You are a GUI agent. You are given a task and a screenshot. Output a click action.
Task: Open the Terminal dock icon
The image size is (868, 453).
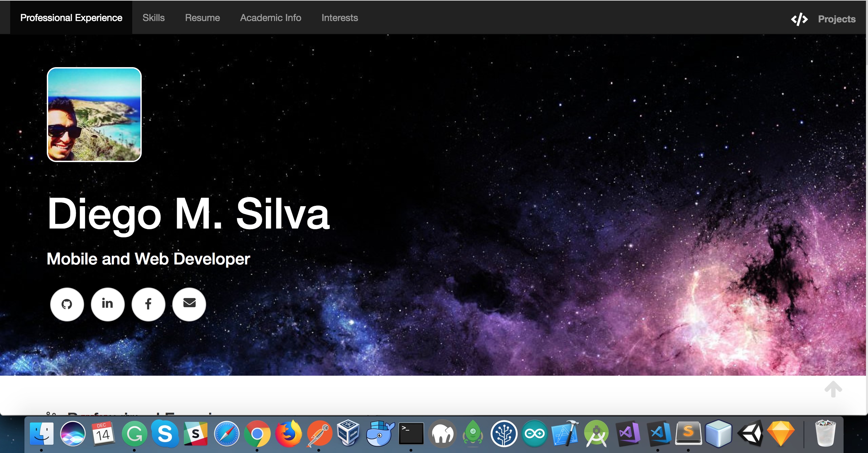coord(411,433)
